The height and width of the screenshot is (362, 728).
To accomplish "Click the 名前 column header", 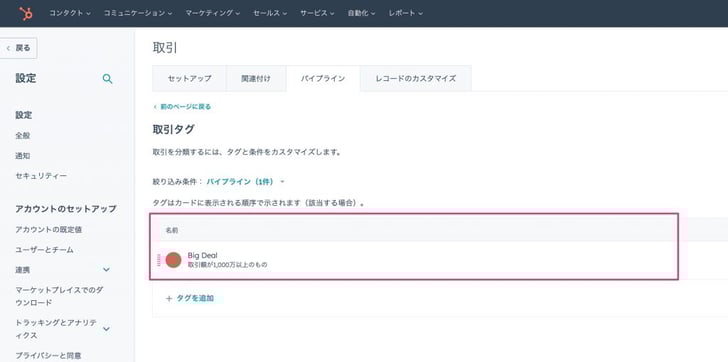I will click(x=172, y=230).
